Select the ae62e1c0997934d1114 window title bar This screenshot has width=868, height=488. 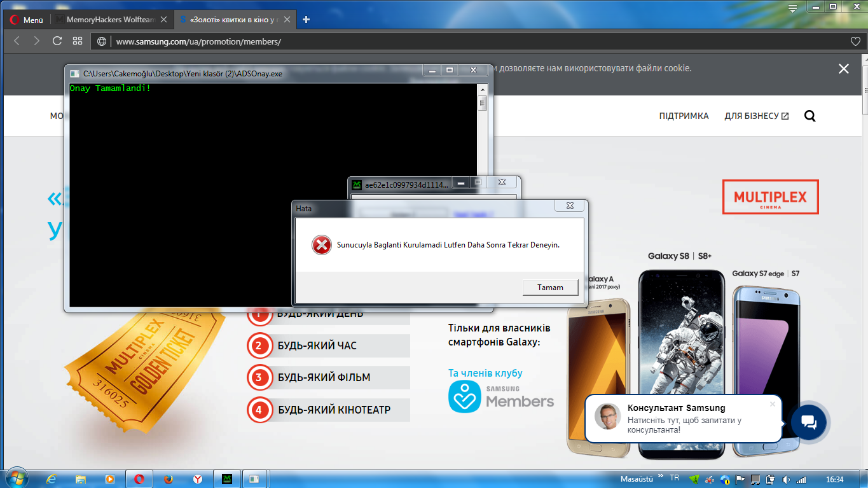407,185
